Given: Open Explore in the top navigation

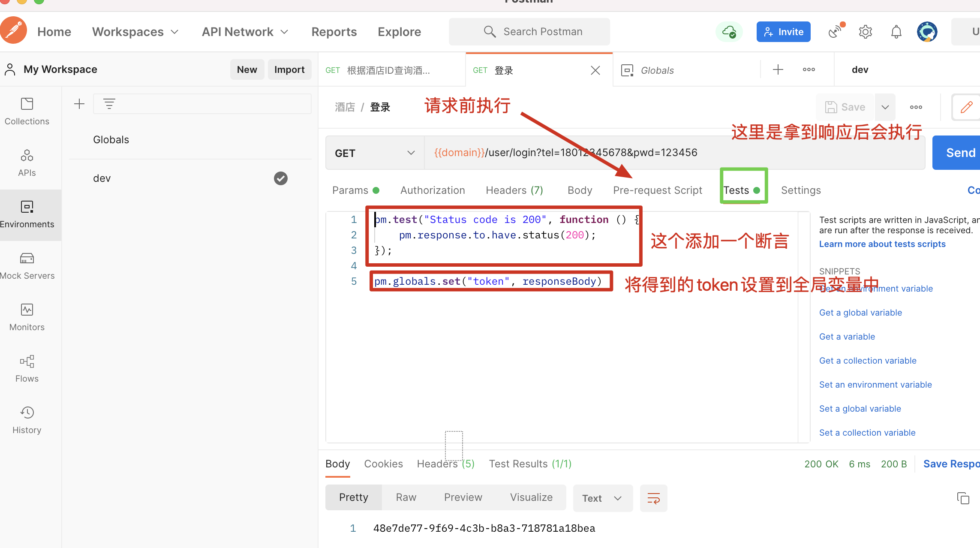Looking at the screenshot, I should (x=399, y=32).
